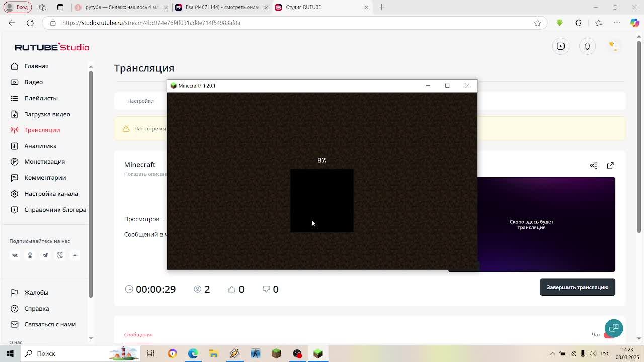The height and width of the screenshot is (362, 644).
Task: Open the browser extensions puzzle icon
Action: coord(579,23)
